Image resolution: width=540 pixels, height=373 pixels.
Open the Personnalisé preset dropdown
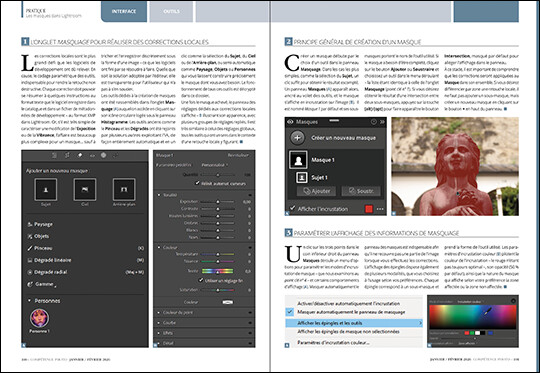(x=215, y=165)
